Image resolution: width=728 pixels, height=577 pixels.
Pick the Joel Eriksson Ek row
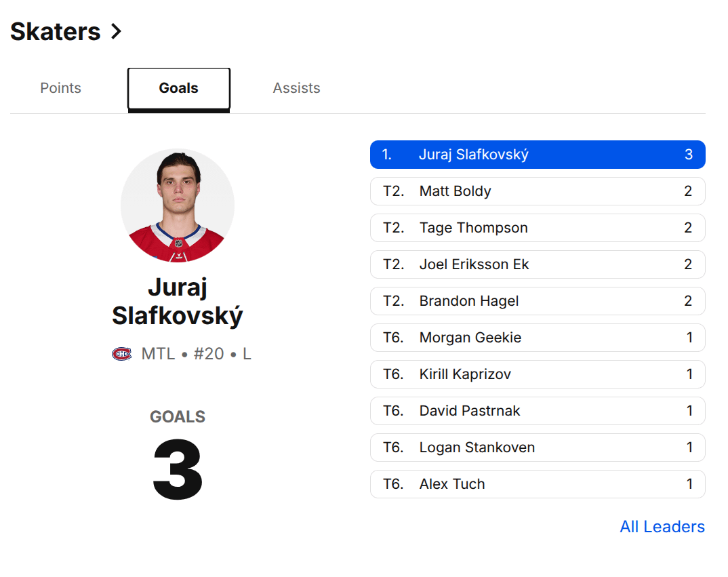point(538,264)
